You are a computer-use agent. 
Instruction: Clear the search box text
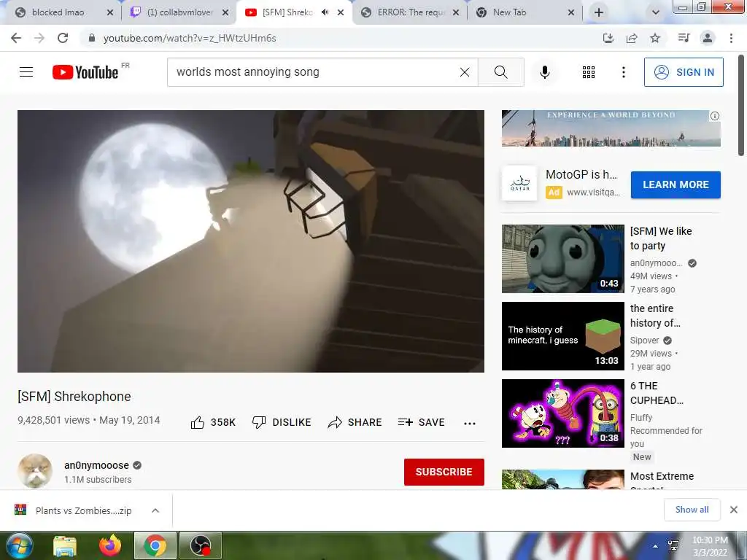point(465,72)
